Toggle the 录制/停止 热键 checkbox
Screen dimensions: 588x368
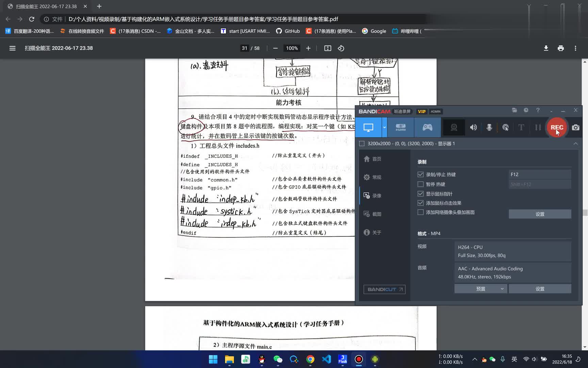421,174
